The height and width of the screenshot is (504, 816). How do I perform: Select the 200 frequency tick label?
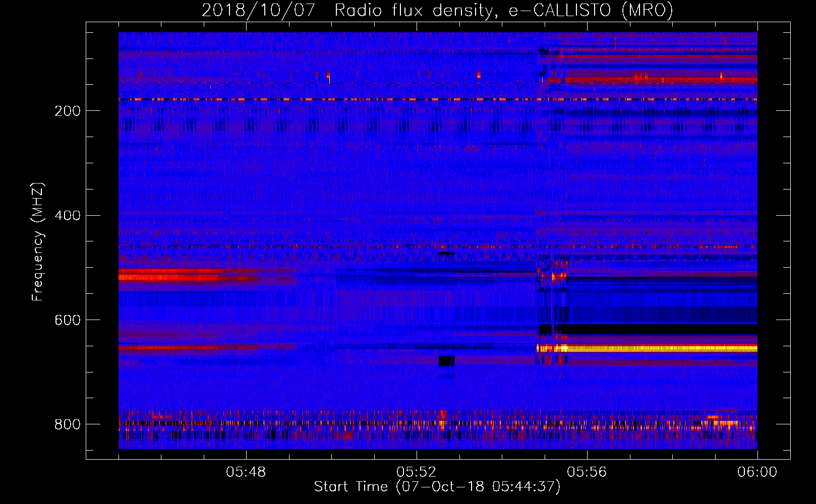(x=68, y=111)
